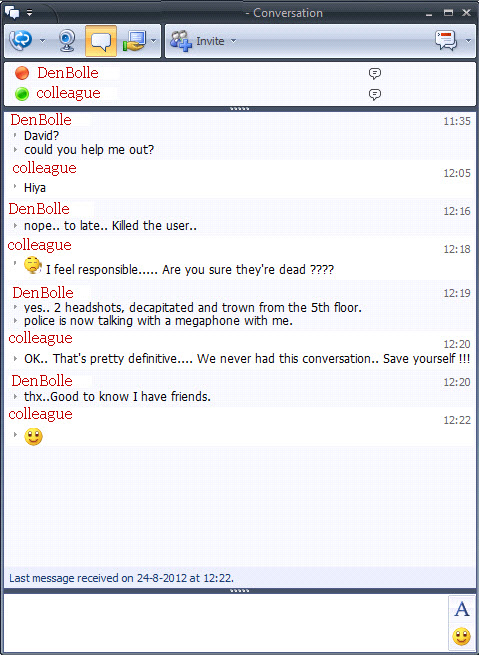
Task: Open dropdown next to conversation options icon
Action: pyautogui.click(x=468, y=41)
